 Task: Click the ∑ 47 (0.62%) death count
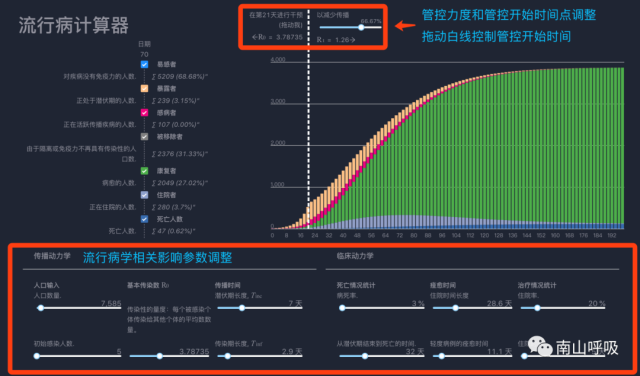point(173,231)
